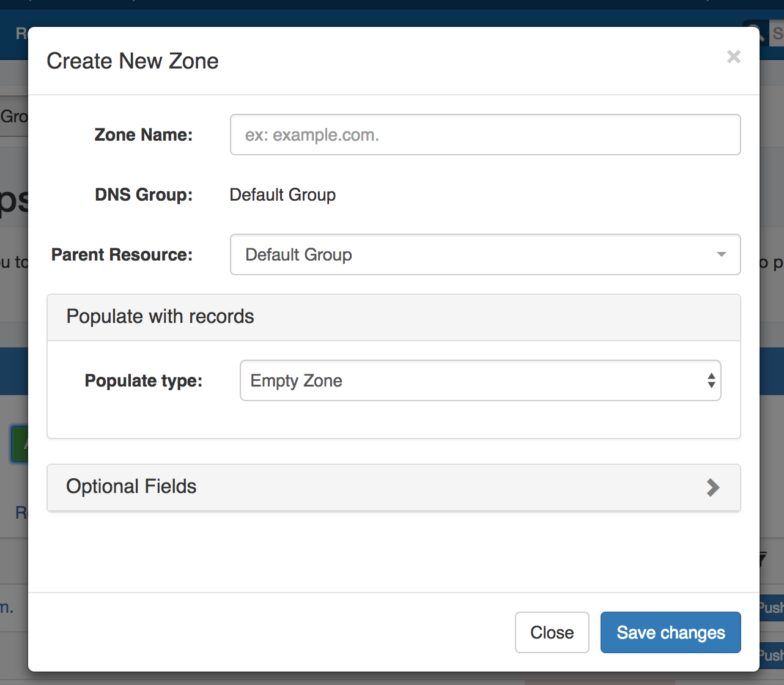Expand the Optional Fields section
Image resolution: width=784 pixels, height=685 pixels.
393,487
